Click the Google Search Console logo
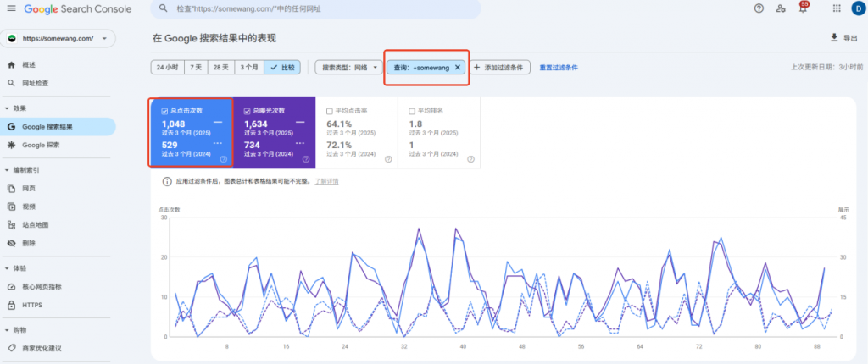868x364 pixels. click(77, 8)
